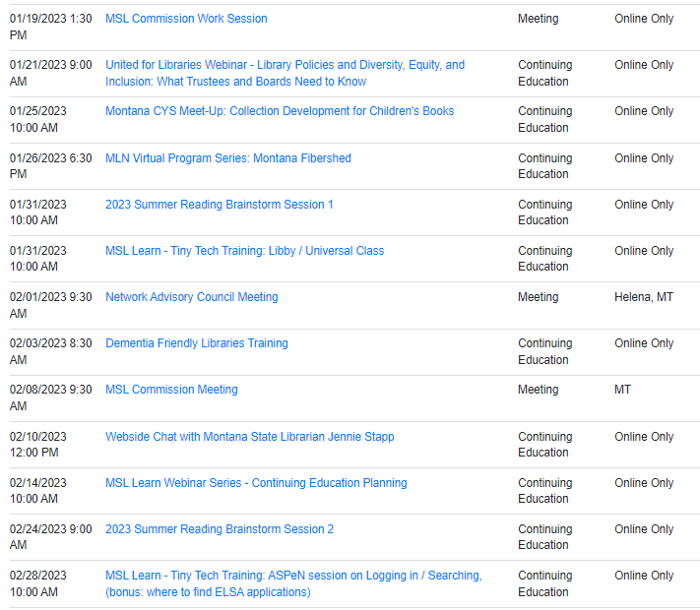Click the 02/01/2023 9:30 AM date cell

pos(51,305)
